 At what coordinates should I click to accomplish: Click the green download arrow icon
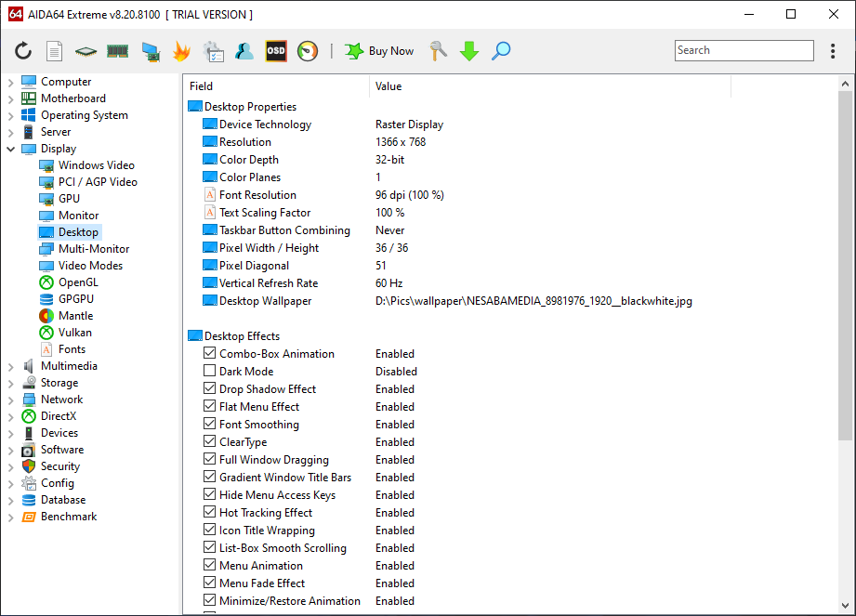(x=469, y=51)
